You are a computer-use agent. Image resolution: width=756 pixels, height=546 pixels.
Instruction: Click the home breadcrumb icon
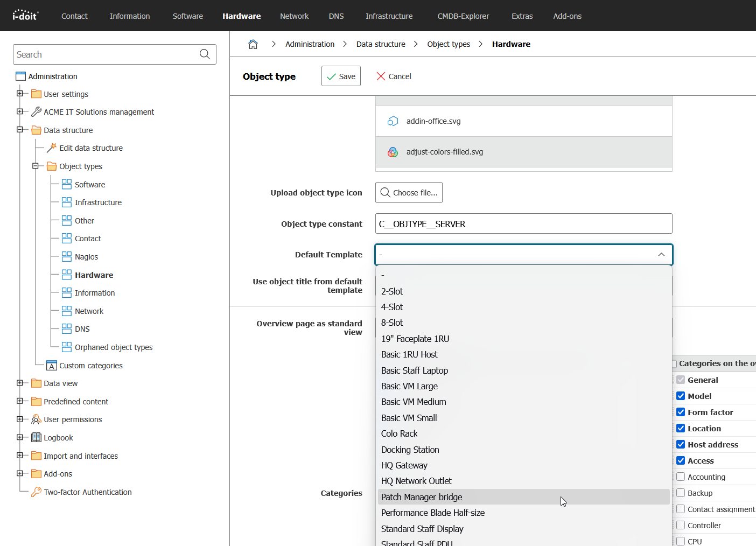(x=253, y=44)
